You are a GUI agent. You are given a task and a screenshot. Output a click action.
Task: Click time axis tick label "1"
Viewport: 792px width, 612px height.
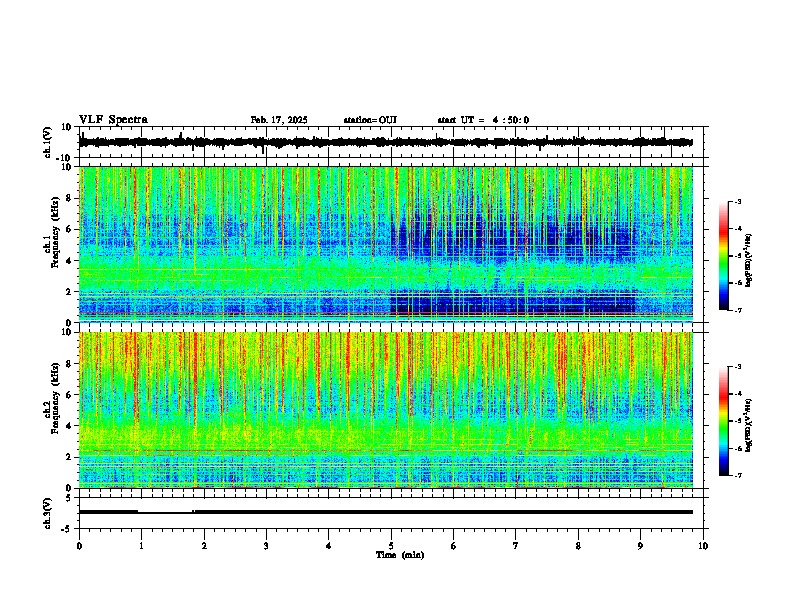141,546
